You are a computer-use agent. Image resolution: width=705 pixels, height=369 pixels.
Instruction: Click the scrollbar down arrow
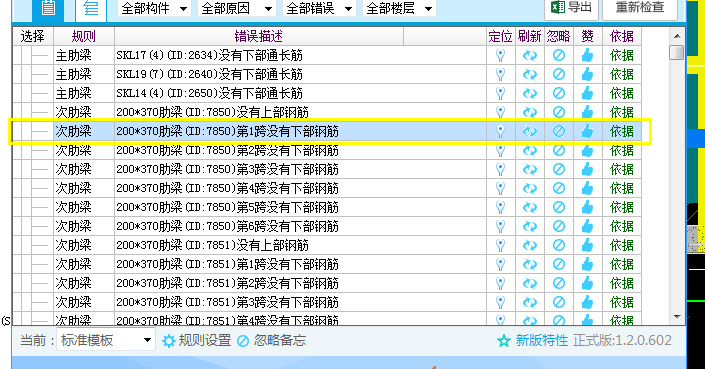[x=677, y=317]
